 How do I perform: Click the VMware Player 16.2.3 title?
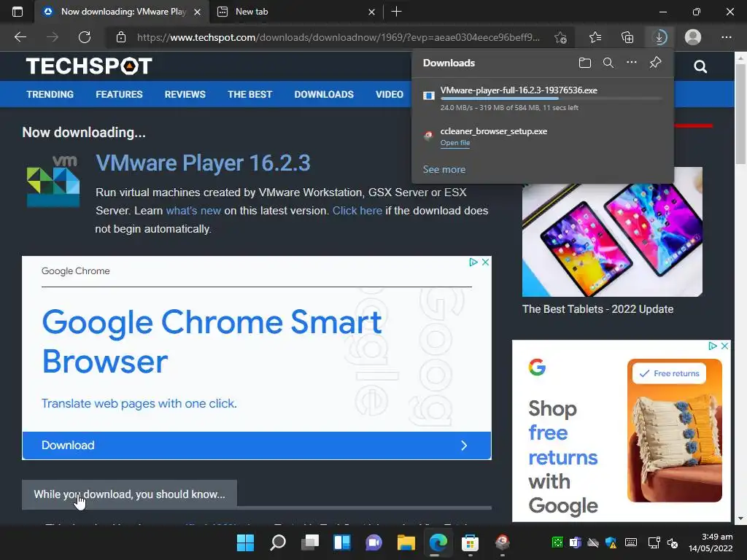(x=203, y=163)
